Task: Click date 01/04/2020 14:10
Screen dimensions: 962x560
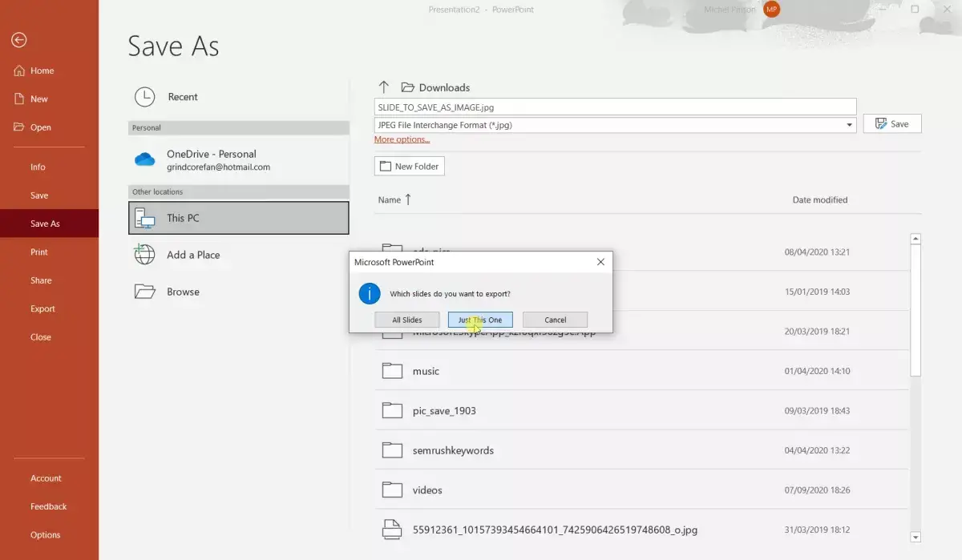Action: pos(817,371)
